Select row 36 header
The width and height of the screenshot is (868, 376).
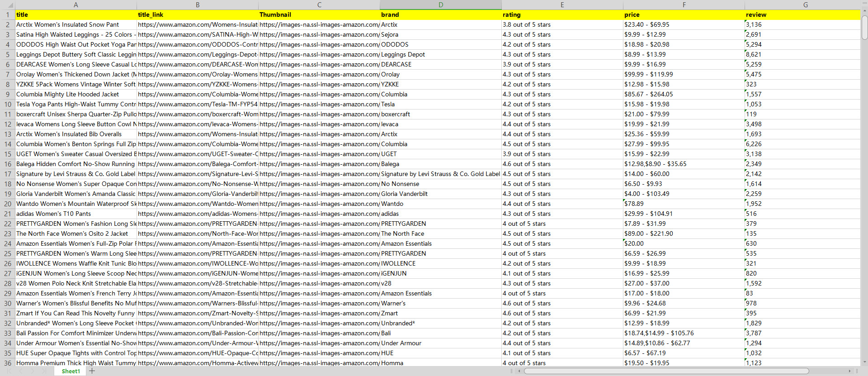[x=8, y=363]
